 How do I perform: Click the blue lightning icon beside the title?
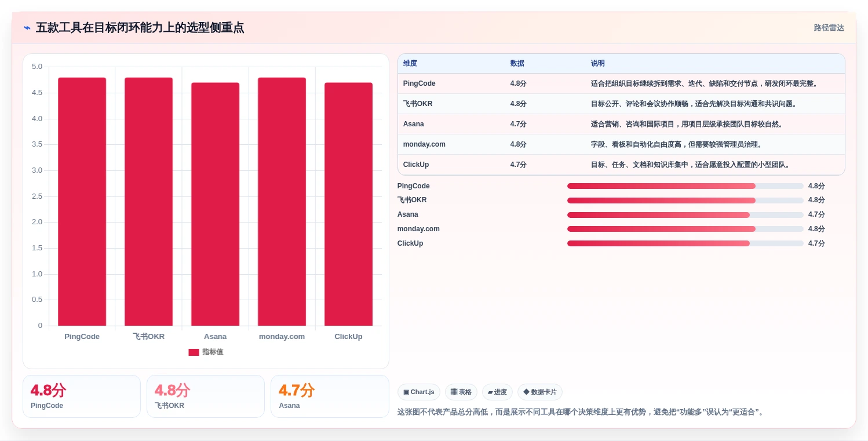(x=27, y=28)
